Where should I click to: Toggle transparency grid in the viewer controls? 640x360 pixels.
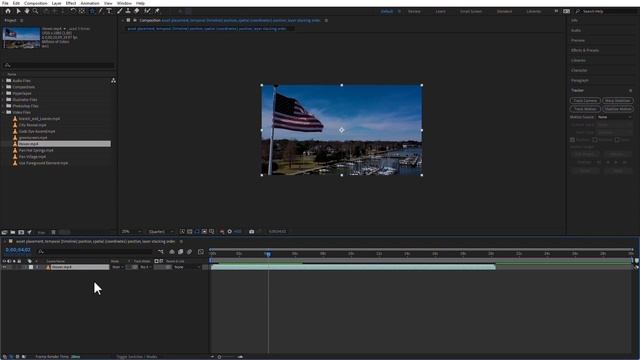pos(190,231)
